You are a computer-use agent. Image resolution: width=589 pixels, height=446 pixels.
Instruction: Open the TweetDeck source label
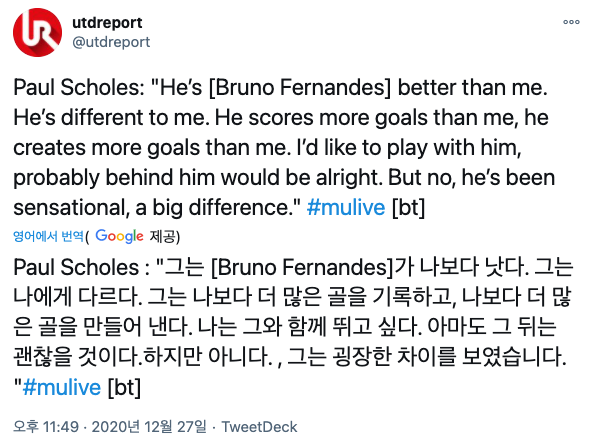pyautogui.click(x=259, y=427)
